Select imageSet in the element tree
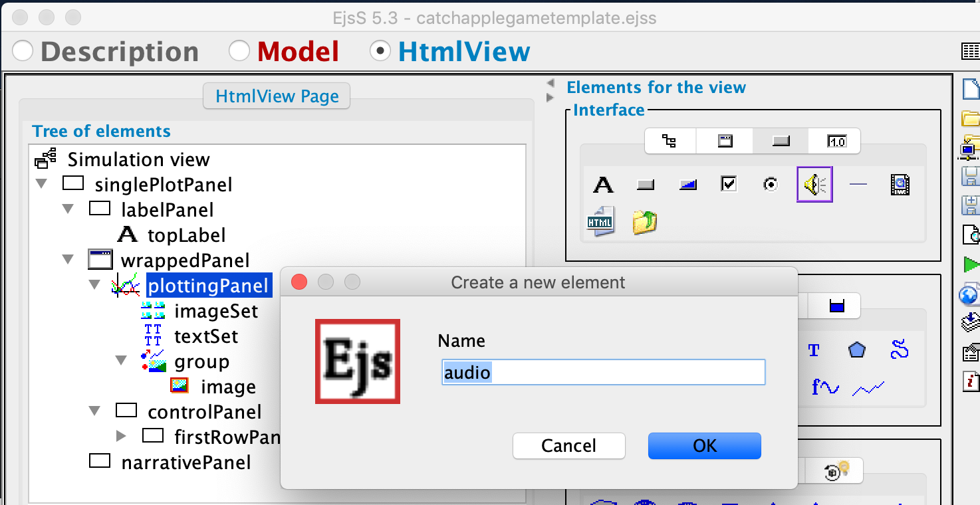Viewport: 980px width, 505px height. click(x=216, y=311)
